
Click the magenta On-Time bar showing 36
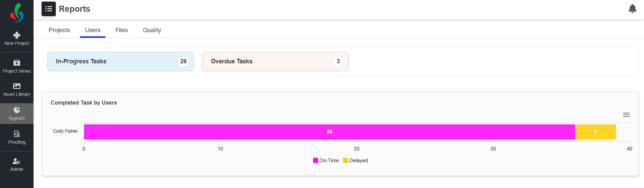[329, 132]
